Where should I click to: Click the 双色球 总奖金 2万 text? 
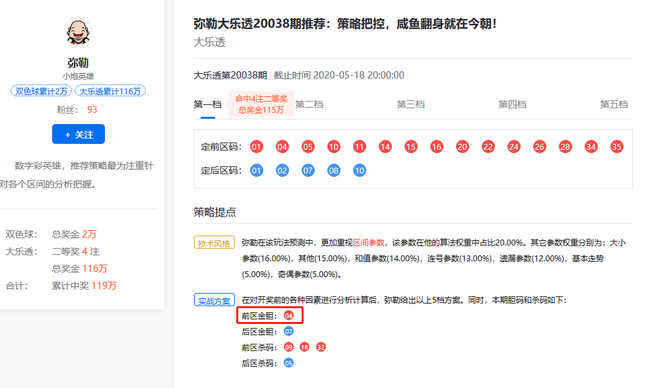(74, 234)
